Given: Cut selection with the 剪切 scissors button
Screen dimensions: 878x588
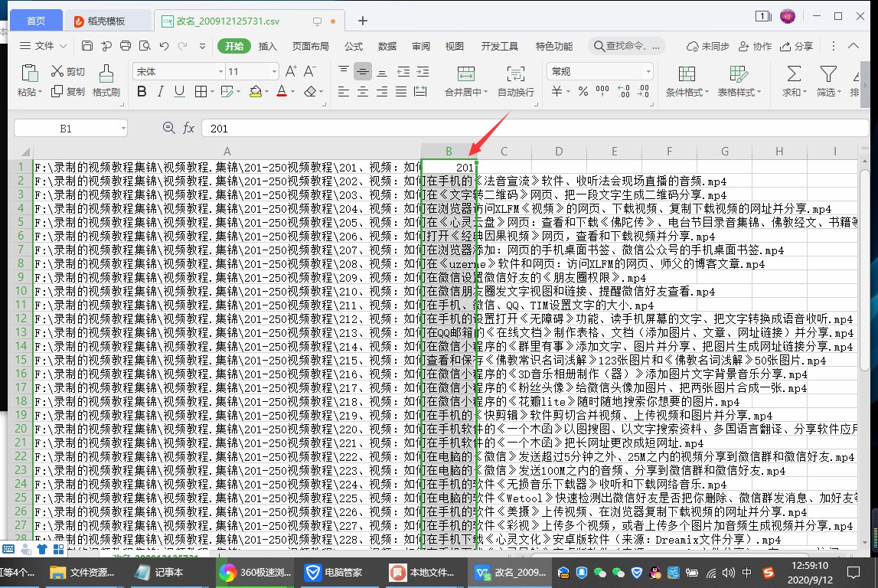Looking at the screenshot, I should click(x=68, y=71).
